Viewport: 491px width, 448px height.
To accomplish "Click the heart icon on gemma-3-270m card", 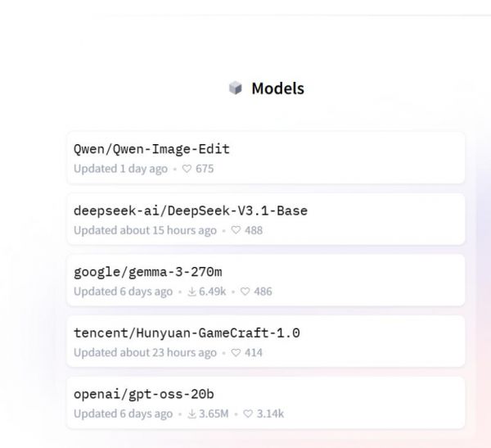I will point(245,292).
